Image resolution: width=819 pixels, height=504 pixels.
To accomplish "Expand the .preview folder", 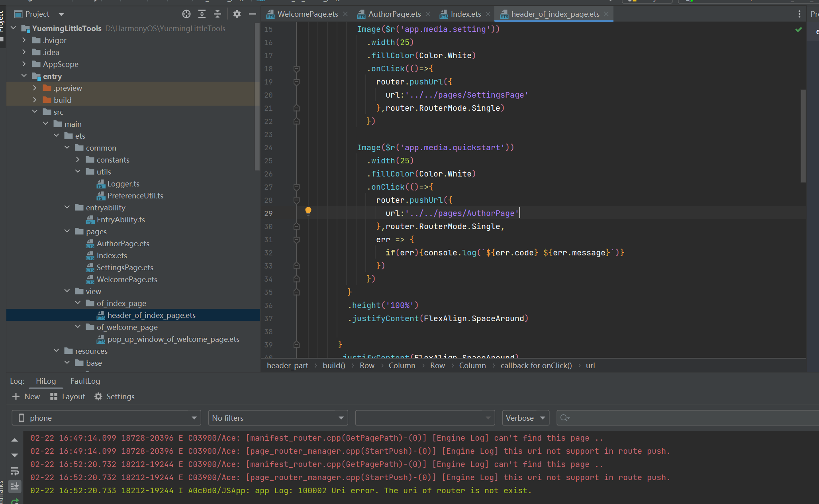I will (x=35, y=88).
